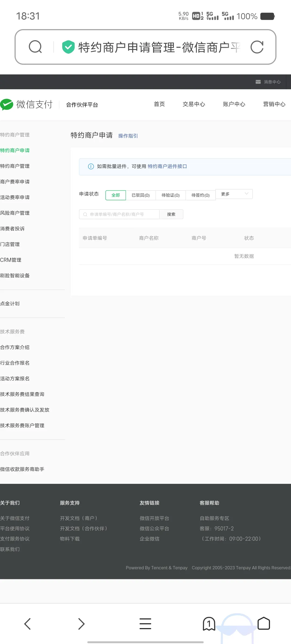Click 联系我们 footer link
The width and height of the screenshot is (291, 644).
(x=10, y=549)
